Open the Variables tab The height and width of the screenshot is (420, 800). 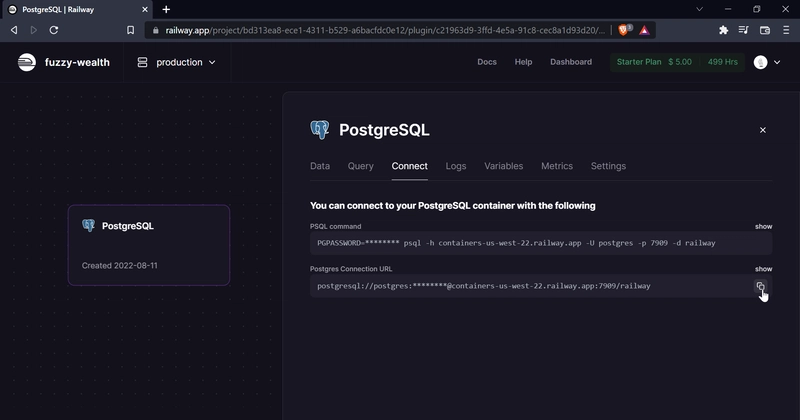pyautogui.click(x=504, y=166)
